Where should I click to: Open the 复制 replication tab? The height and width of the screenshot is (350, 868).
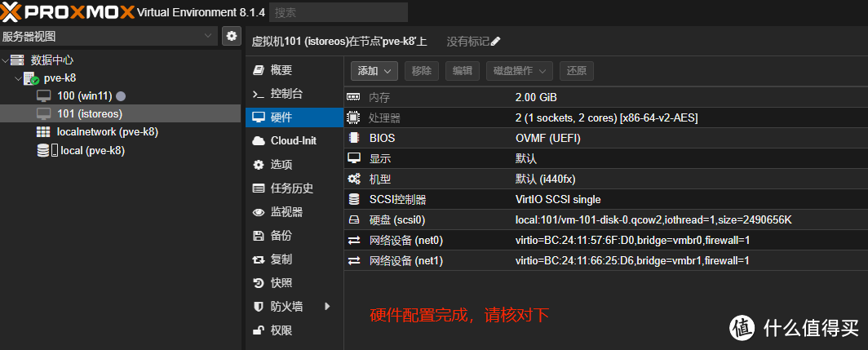point(294,259)
